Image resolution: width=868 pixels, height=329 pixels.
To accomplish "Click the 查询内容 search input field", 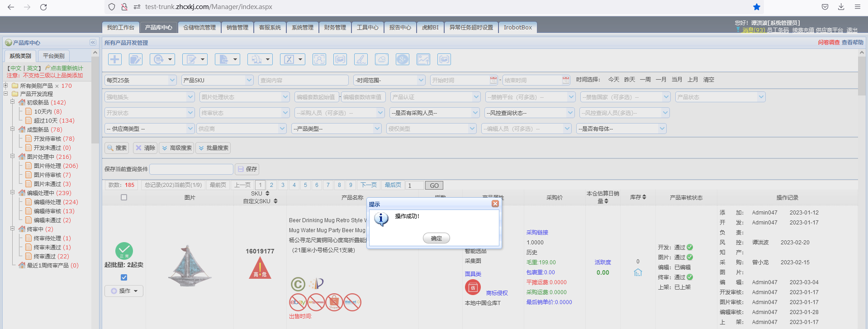I will (x=304, y=80).
